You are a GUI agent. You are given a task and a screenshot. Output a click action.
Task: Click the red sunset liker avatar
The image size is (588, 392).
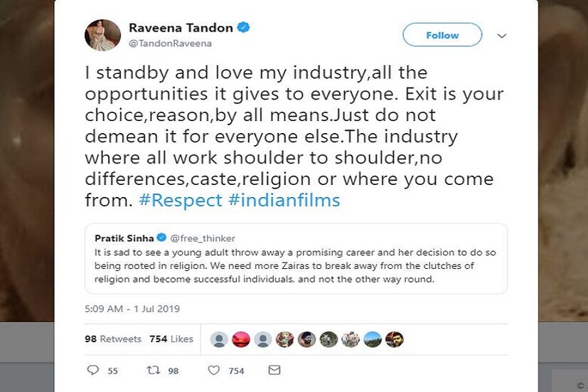pyautogui.click(x=242, y=339)
